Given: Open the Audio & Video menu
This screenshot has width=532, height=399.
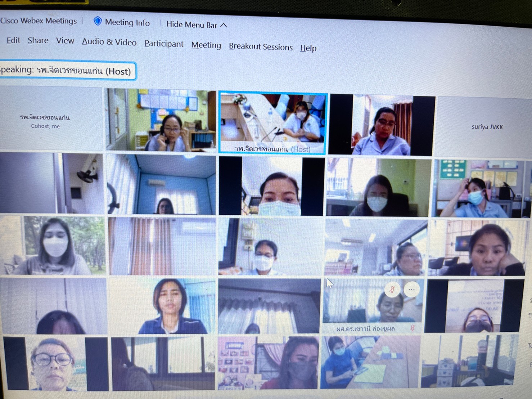Looking at the screenshot, I should click(x=109, y=42).
